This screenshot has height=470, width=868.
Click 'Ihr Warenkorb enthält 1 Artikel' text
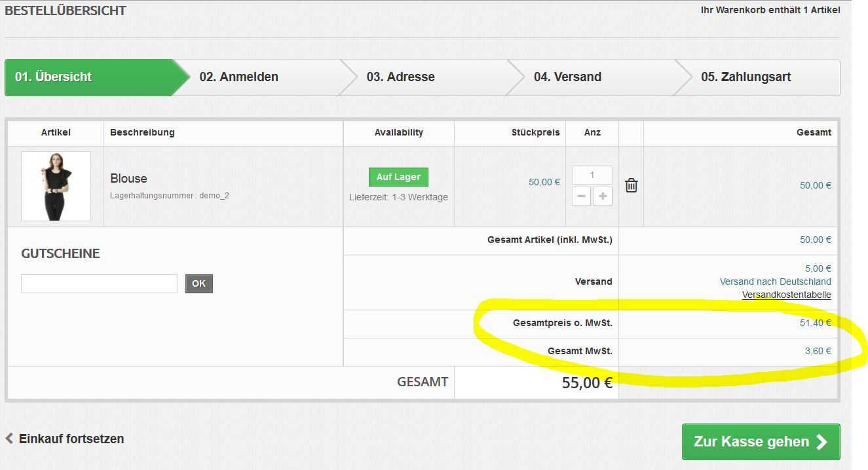[770, 10]
